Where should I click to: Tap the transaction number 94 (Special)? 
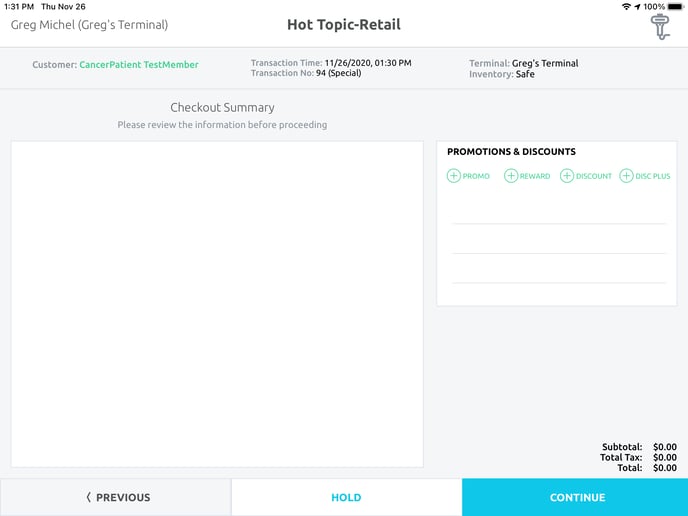[334, 74]
